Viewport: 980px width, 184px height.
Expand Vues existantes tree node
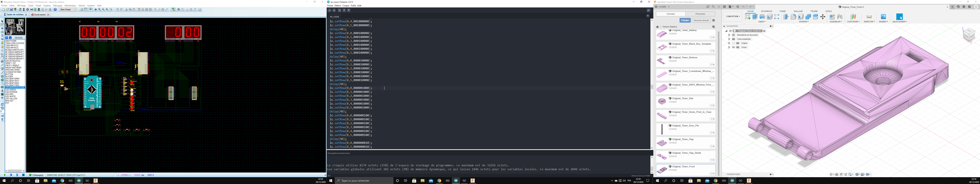(x=729, y=39)
